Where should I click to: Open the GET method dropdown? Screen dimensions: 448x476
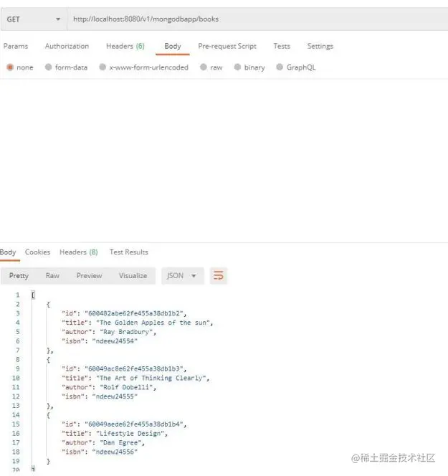click(x=34, y=19)
